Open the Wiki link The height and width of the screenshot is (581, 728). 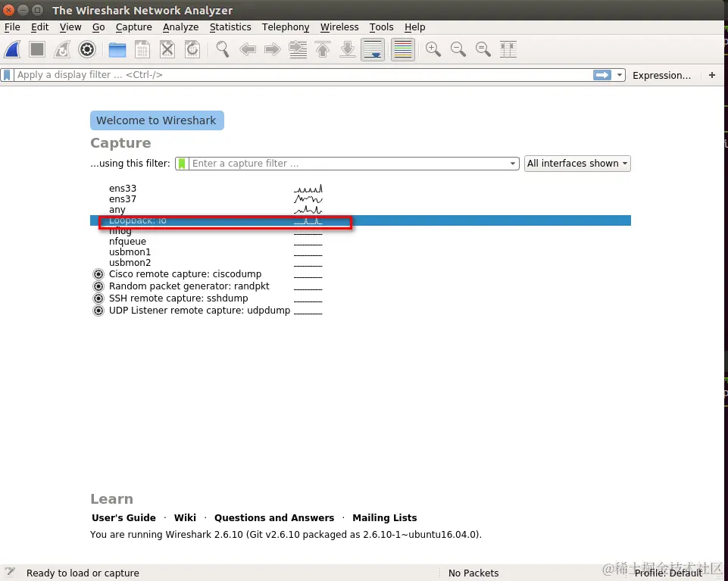pos(185,518)
